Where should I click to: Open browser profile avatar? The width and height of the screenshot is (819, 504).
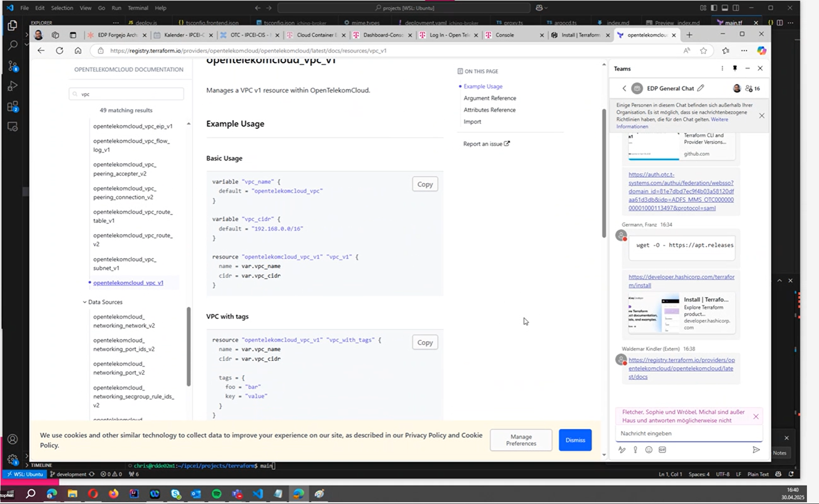(38, 35)
